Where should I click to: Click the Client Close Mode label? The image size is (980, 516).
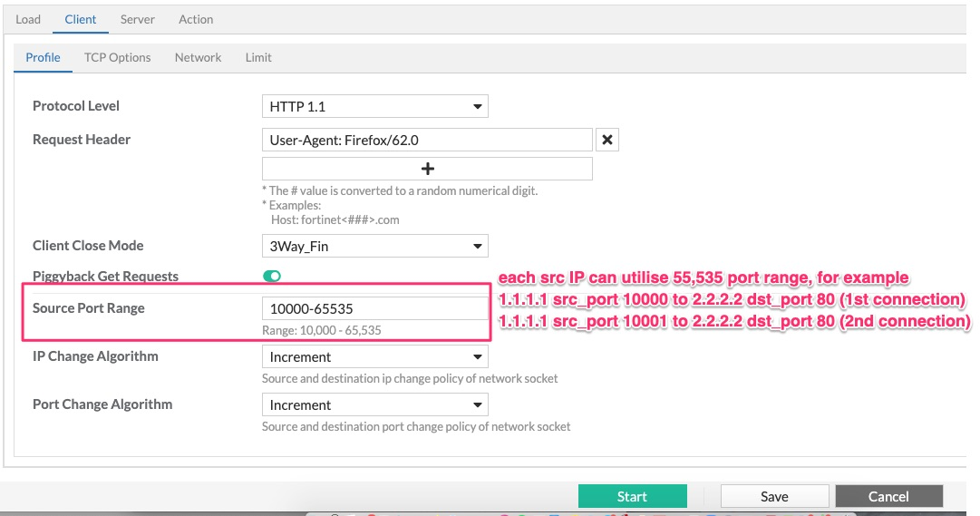[x=88, y=245]
